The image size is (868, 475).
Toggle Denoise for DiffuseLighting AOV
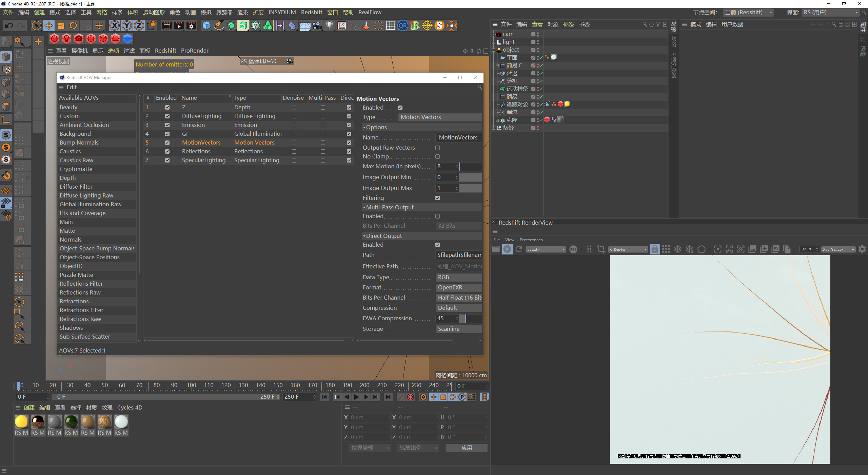294,116
